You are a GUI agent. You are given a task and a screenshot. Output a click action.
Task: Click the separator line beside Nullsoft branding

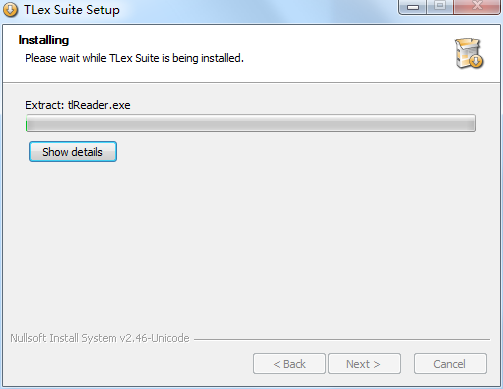(x=342, y=340)
